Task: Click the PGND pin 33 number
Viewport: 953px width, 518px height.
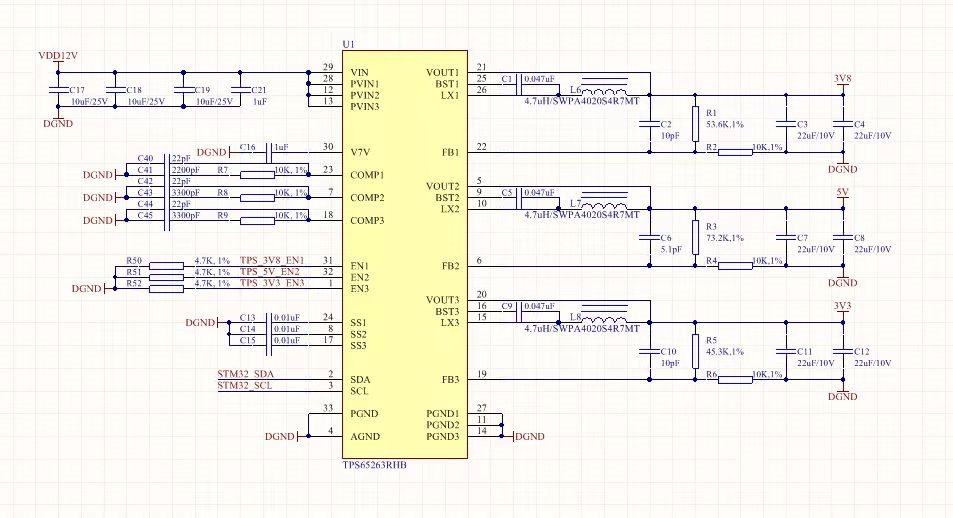Action: pos(328,408)
